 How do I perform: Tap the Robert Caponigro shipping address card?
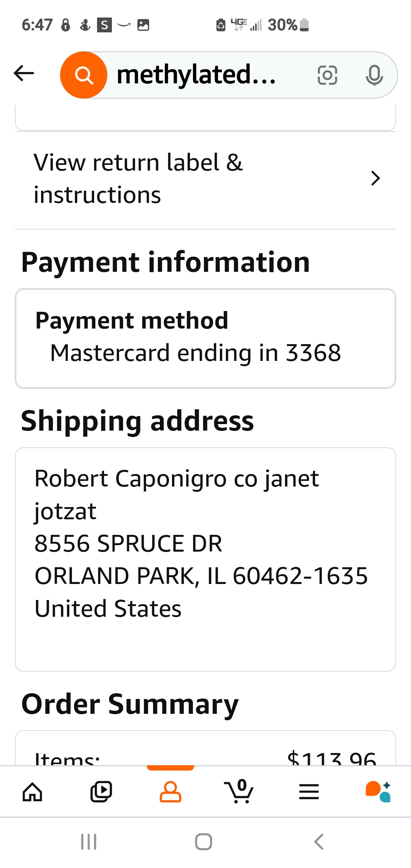click(205, 559)
